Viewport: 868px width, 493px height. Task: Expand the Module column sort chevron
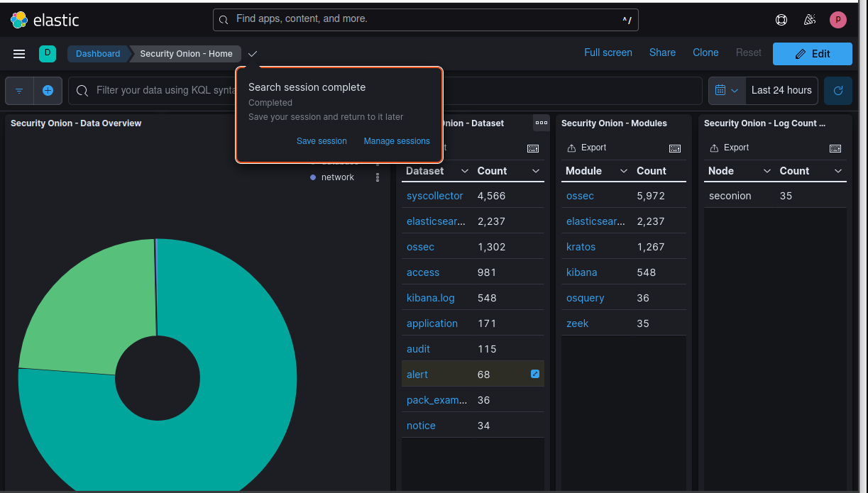pyautogui.click(x=624, y=171)
